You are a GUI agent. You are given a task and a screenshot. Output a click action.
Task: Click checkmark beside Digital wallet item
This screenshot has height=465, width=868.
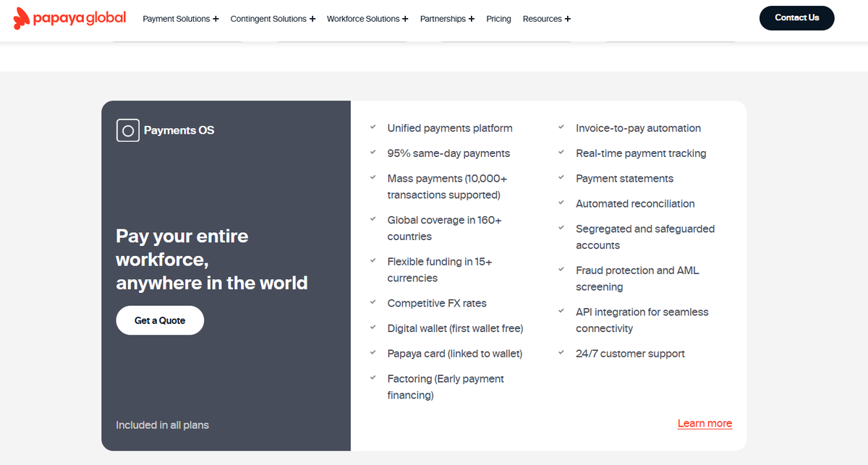pos(373,328)
